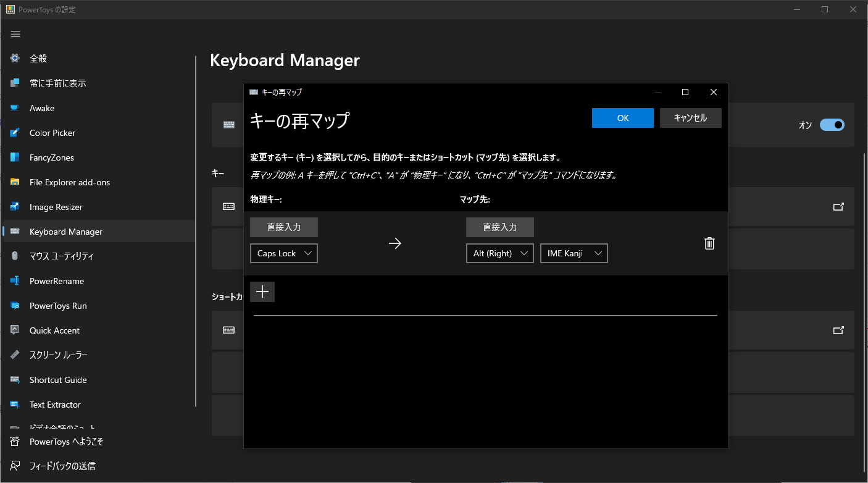The width and height of the screenshot is (868, 483).
Task: Open the Color Picker settings page
Action: [x=52, y=133]
